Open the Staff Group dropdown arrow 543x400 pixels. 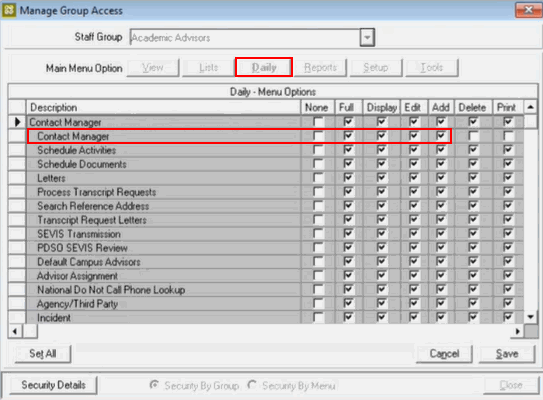pos(367,37)
